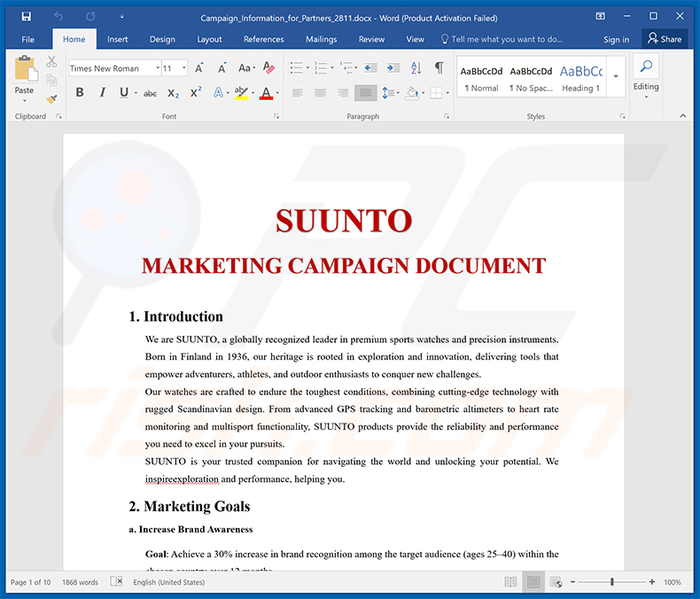The image size is (700, 599).
Task: Align text right
Action: click(x=343, y=93)
